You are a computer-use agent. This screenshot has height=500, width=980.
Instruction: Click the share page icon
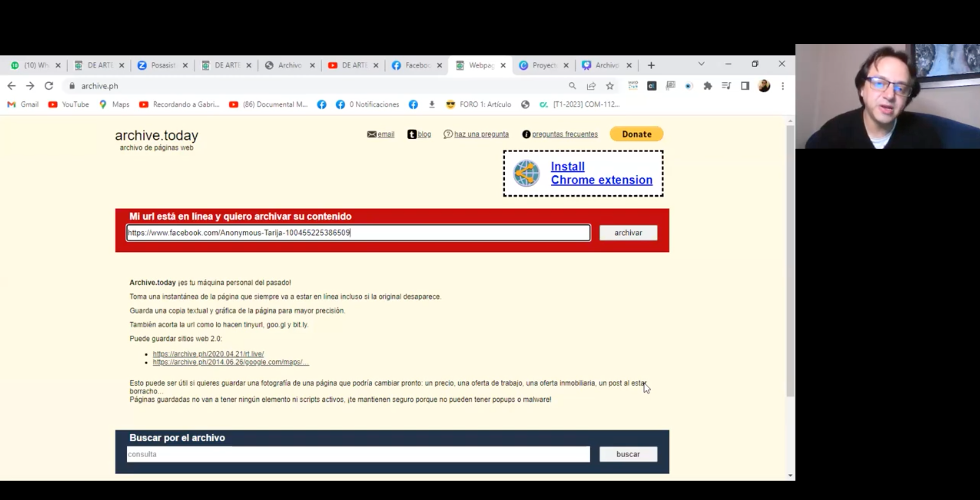click(x=591, y=86)
